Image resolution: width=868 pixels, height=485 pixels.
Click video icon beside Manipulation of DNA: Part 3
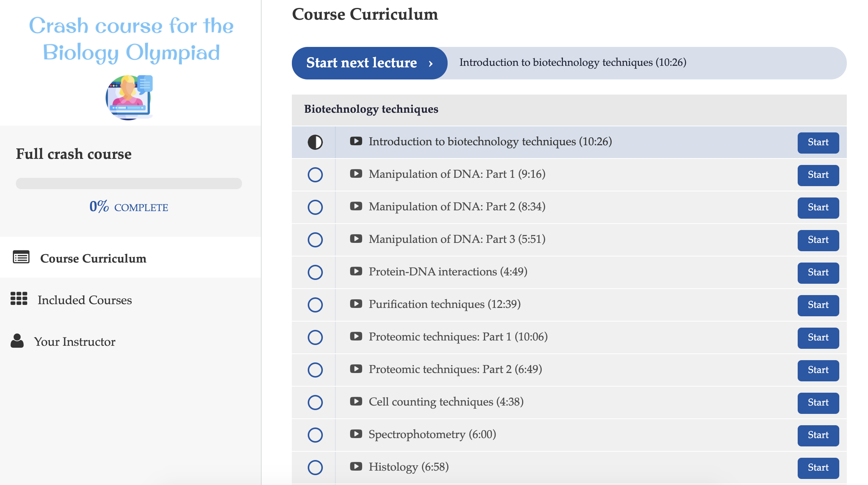[356, 239]
